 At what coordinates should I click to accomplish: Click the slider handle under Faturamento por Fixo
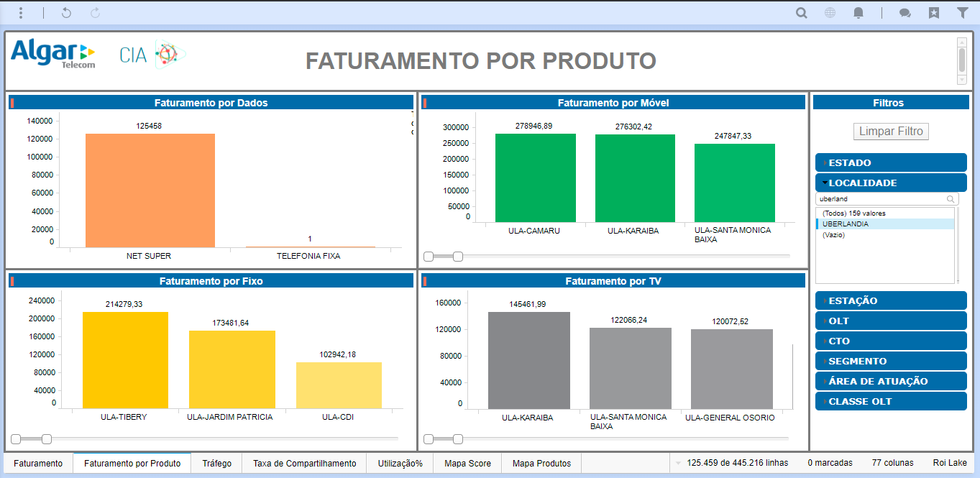pyautogui.click(x=47, y=438)
